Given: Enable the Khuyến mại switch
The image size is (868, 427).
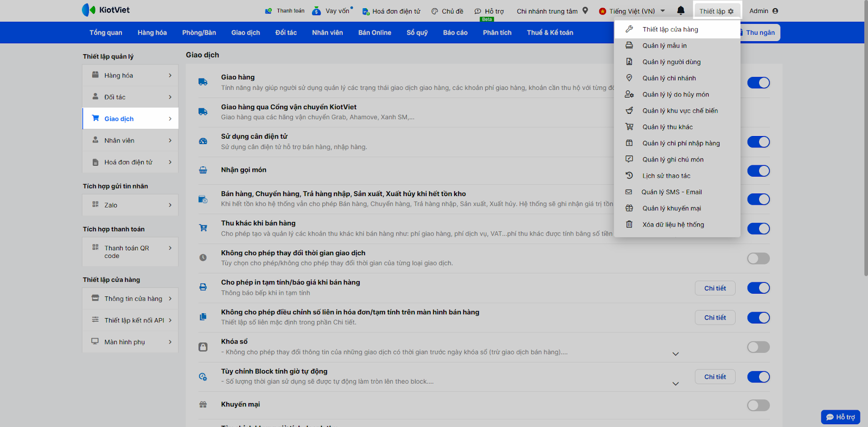Looking at the screenshot, I should coord(758,405).
